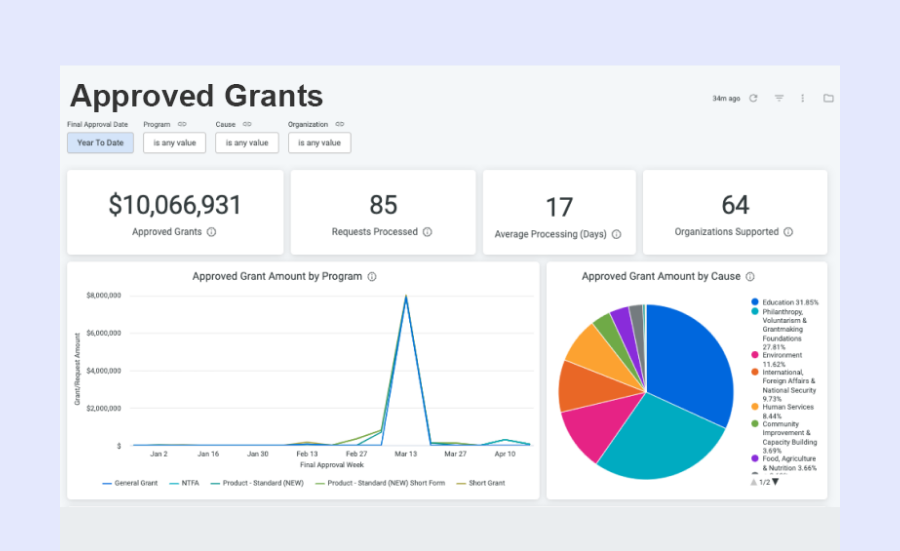Toggle General Grant series in legend
Viewport: 900px width, 551px height.
pyautogui.click(x=130, y=483)
